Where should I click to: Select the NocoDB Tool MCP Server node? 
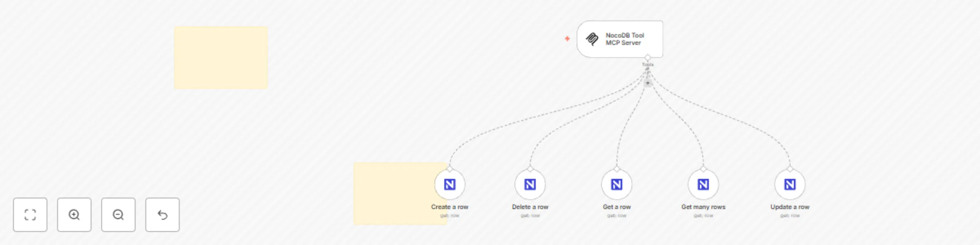pyautogui.click(x=620, y=39)
